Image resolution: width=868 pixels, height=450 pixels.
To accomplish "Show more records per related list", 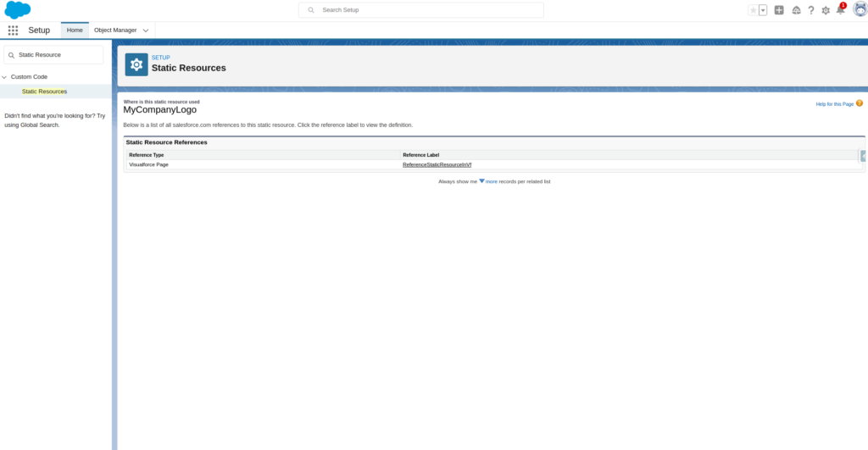I will (x=491, y=181).
